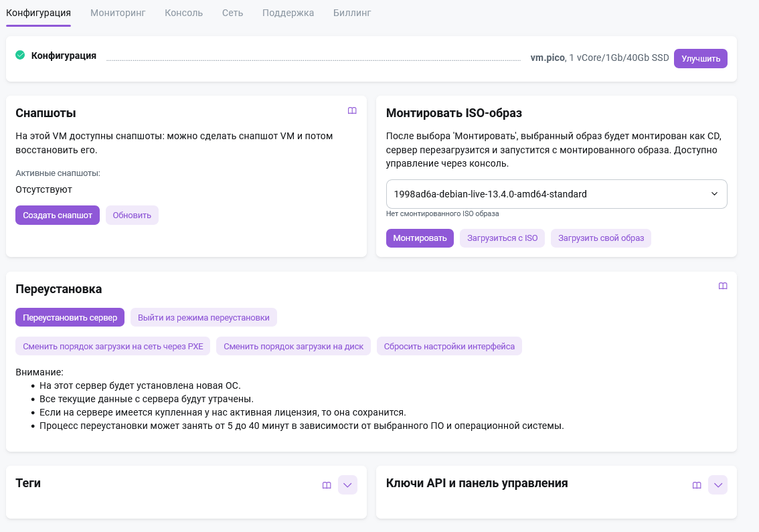Click book icon in Ключи API panel

coord(697,485)
